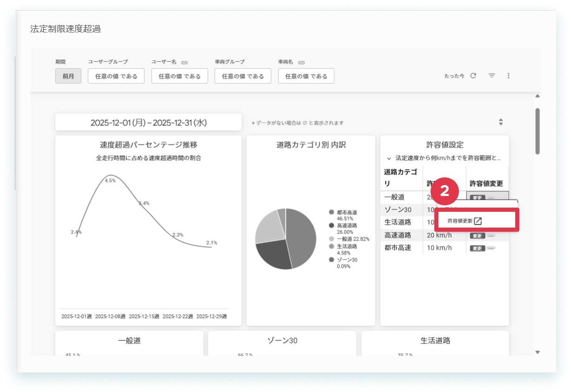Viewport: 571px width, 392px height.
Task: Click the scrollbar down arrow
Action: coord(538,352)
